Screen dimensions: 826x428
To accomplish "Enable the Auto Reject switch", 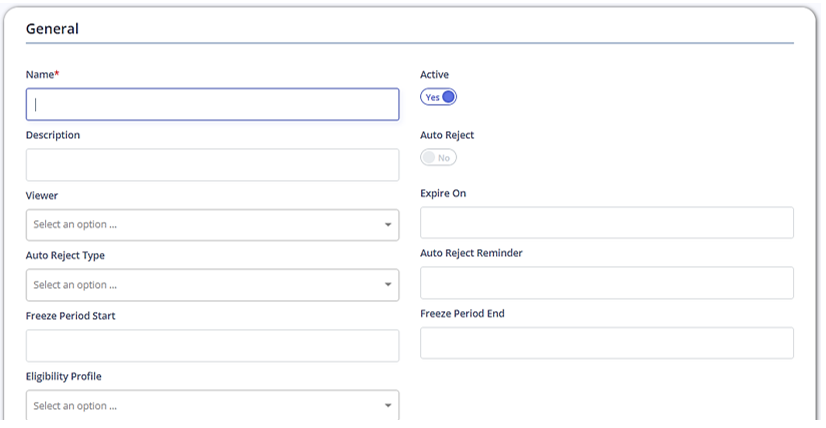I will click(438, 158).
